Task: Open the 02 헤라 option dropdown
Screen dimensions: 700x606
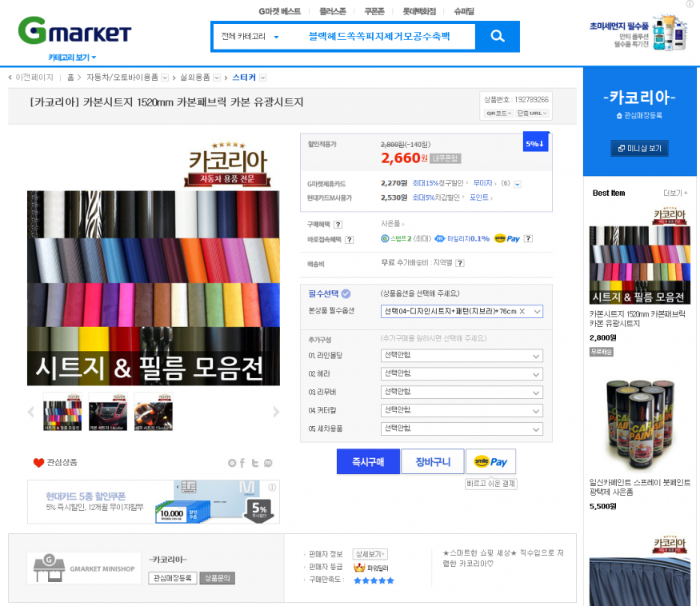Action: coord(462,374)
